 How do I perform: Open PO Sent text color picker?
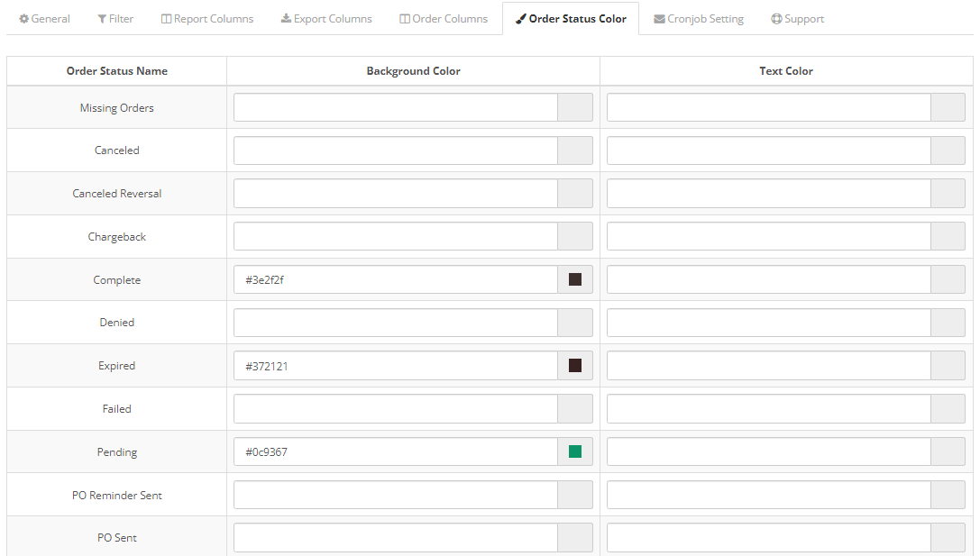pyautogui.click(x=948, y=538)
